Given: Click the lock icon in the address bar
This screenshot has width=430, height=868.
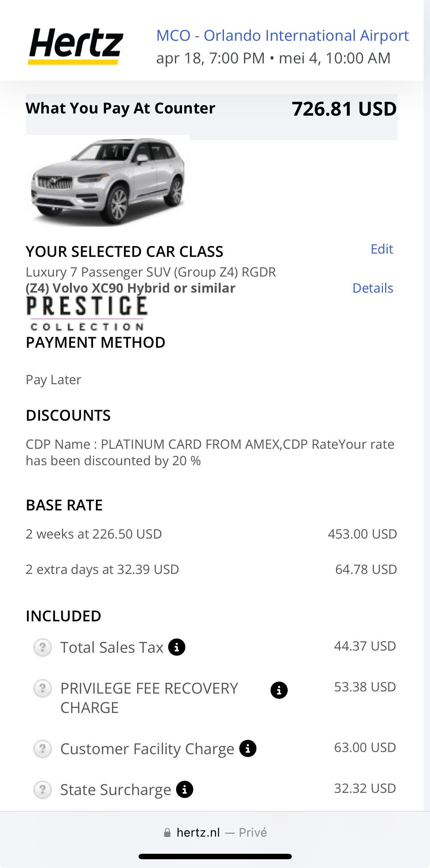Looking at the screenshot, I should [167, 833].
